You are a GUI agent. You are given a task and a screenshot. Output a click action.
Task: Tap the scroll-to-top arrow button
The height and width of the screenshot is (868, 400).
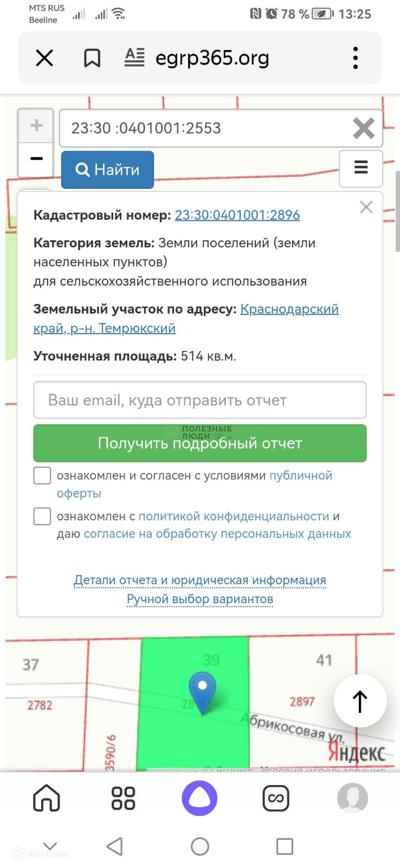(x=360, y=701)
